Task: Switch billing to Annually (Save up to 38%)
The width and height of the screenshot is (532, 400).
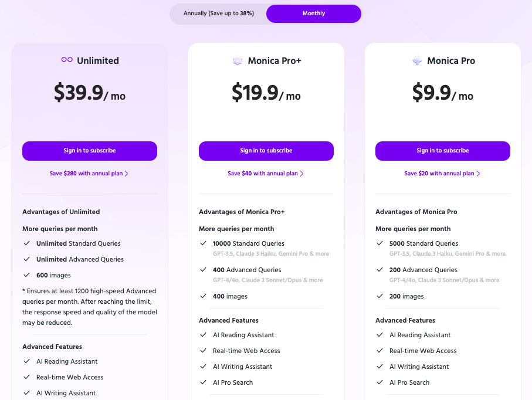Action: coord(218,13)
